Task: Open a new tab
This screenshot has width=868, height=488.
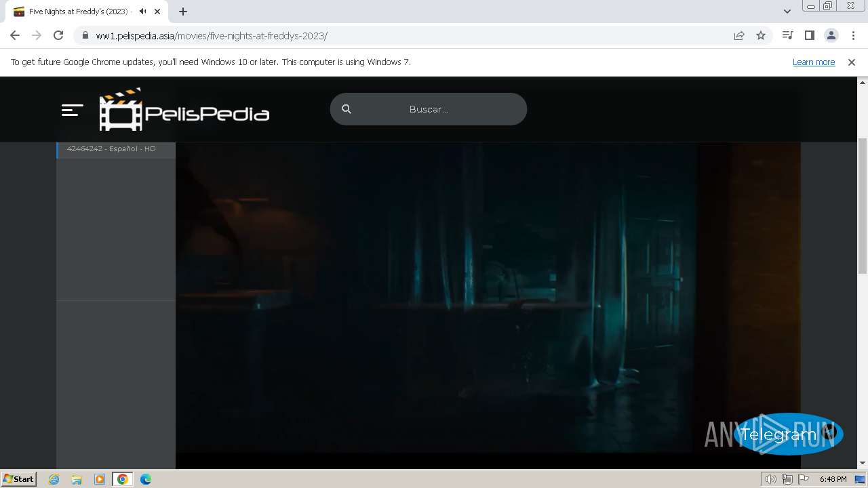Action: pos(183,12)
